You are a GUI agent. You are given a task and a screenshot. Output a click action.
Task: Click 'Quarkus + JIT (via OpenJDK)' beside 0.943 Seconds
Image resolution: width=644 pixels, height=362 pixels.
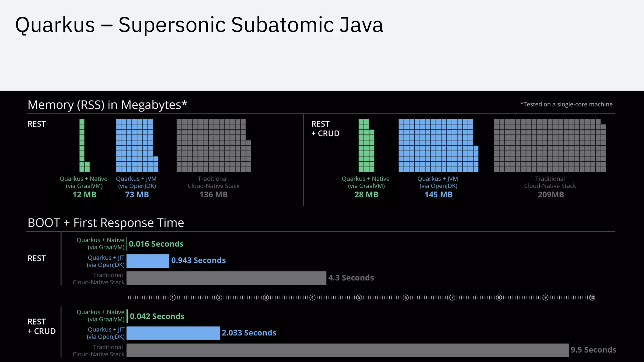(106, 261)
